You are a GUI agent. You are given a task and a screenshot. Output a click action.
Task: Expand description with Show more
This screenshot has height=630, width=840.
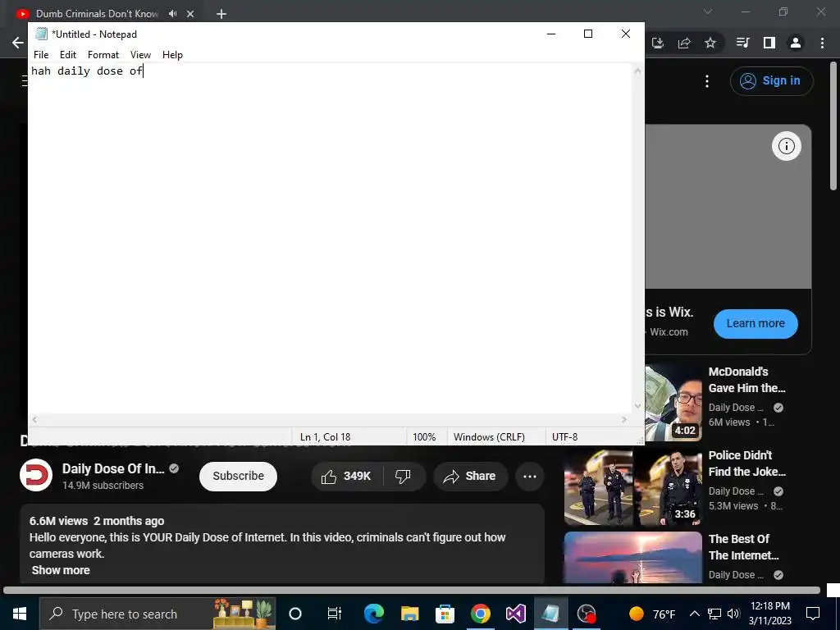click(x=61, y=570)
